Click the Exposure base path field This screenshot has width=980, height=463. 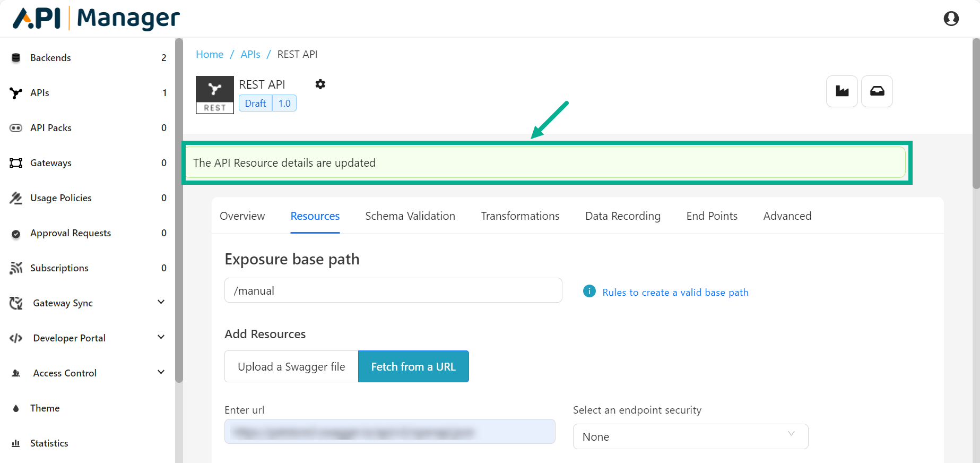click(393, 290)
